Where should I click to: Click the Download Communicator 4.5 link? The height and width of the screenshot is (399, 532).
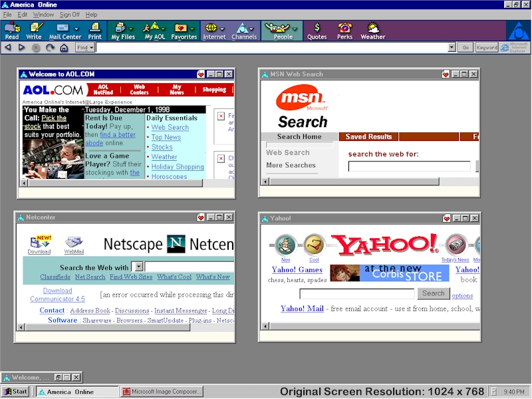coord(57,295)
